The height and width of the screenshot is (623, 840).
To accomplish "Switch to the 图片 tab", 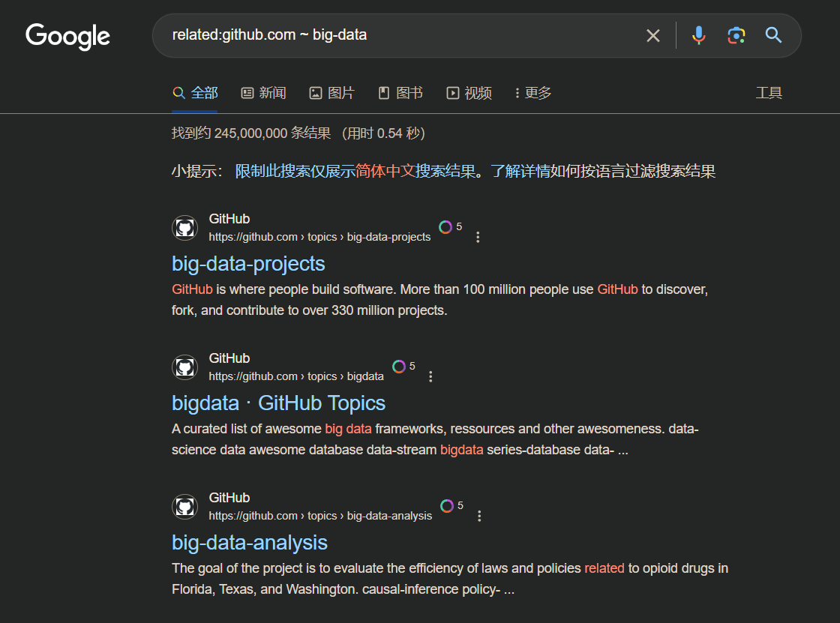I will tap(332, 93).
